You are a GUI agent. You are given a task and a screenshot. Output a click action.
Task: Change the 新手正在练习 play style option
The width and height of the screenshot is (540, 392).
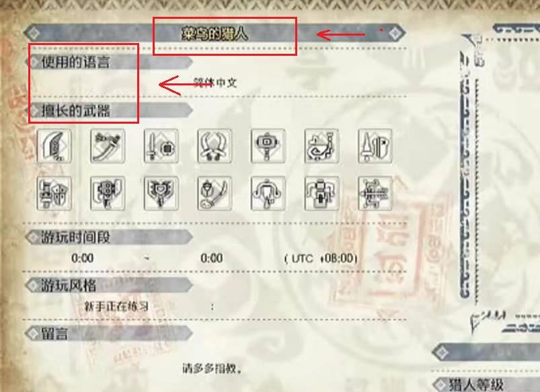(x=116, y=306)
